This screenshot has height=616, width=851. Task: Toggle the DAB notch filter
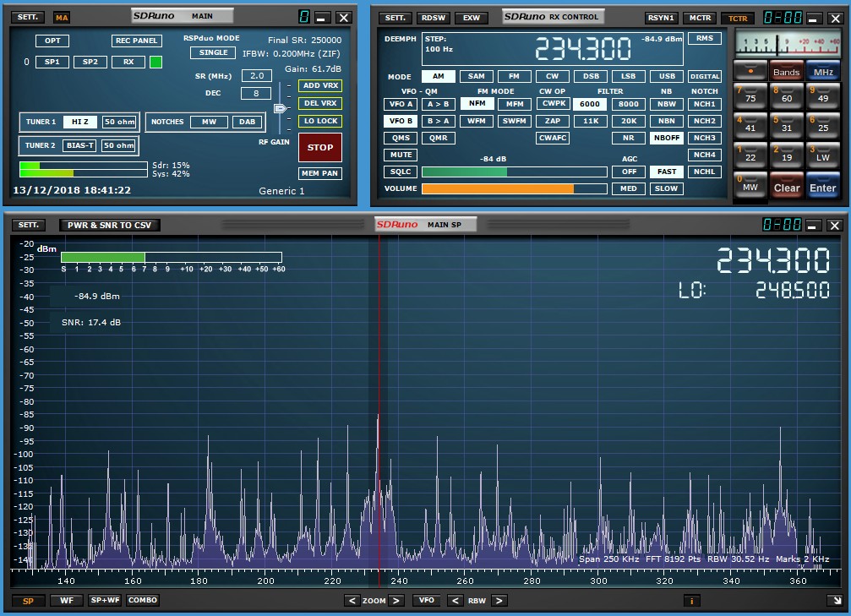point(247,122)
